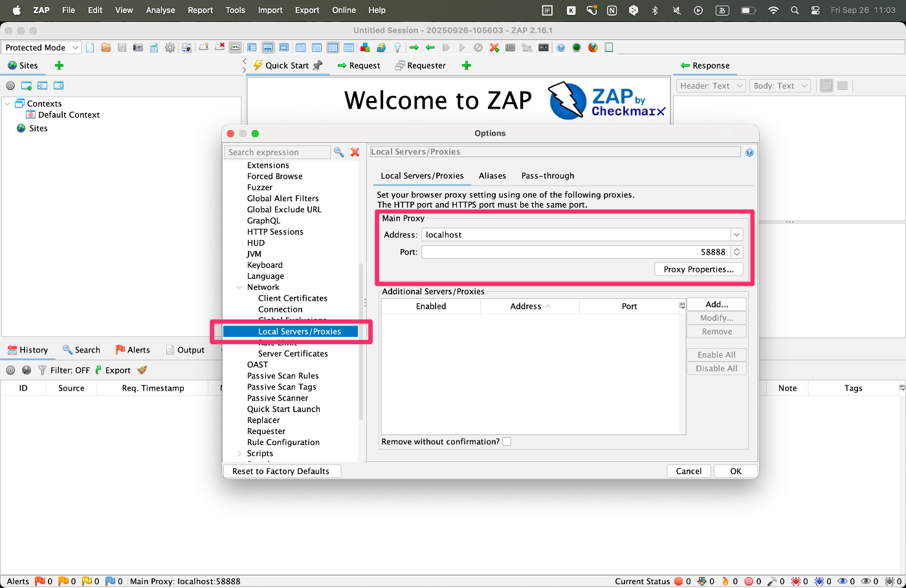Click the New Context icon under Sites
This screenshot has width=906, height=588.
coord(27,85)
